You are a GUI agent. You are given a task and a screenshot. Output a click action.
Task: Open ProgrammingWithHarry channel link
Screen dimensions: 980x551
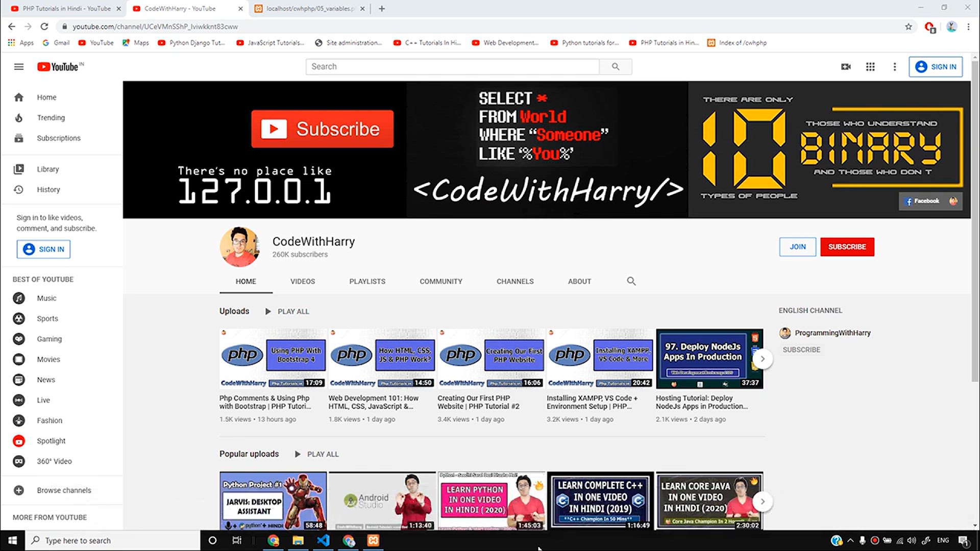[832, 333]
